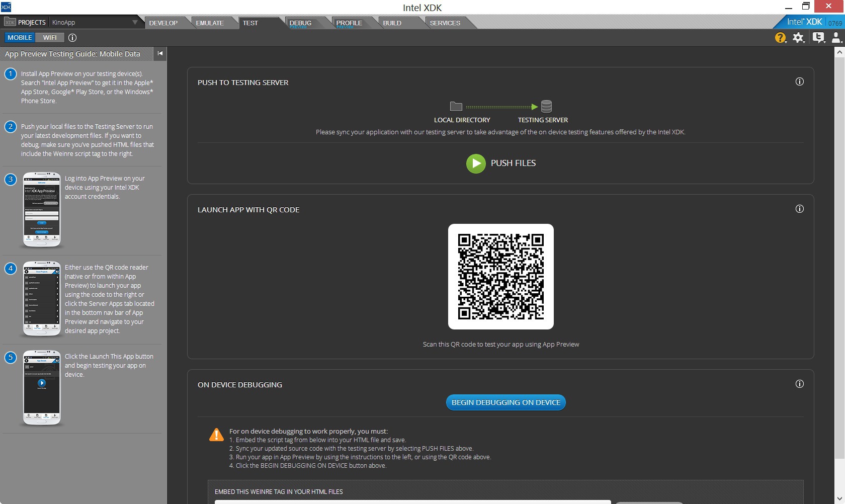Open the user account icon
This screenshot has height=504, width=845.
(836, 38)
